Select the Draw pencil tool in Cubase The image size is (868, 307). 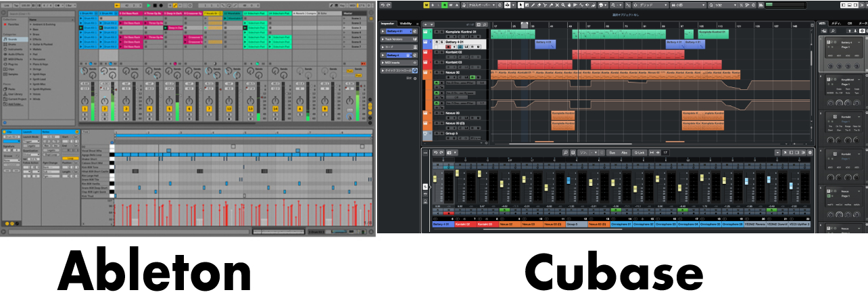click(533, 5)
